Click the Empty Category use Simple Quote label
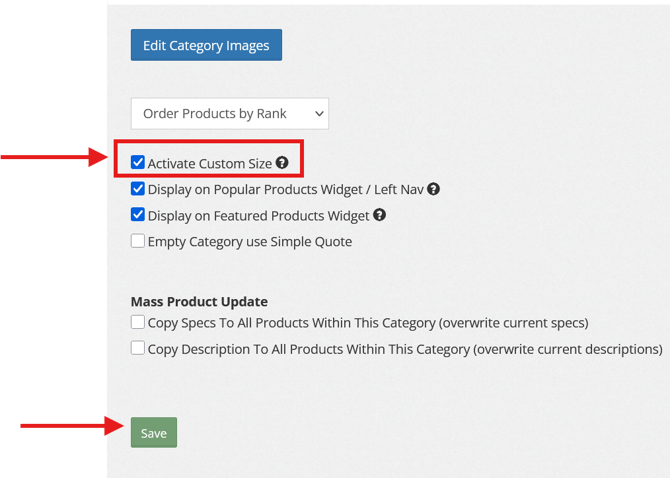 click(249, 242)
